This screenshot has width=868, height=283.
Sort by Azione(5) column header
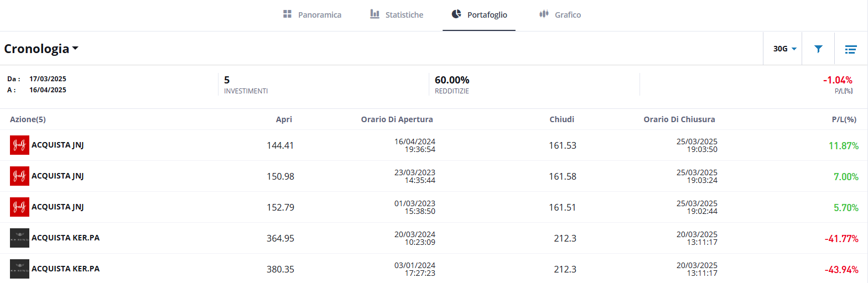tap(28, 119)
